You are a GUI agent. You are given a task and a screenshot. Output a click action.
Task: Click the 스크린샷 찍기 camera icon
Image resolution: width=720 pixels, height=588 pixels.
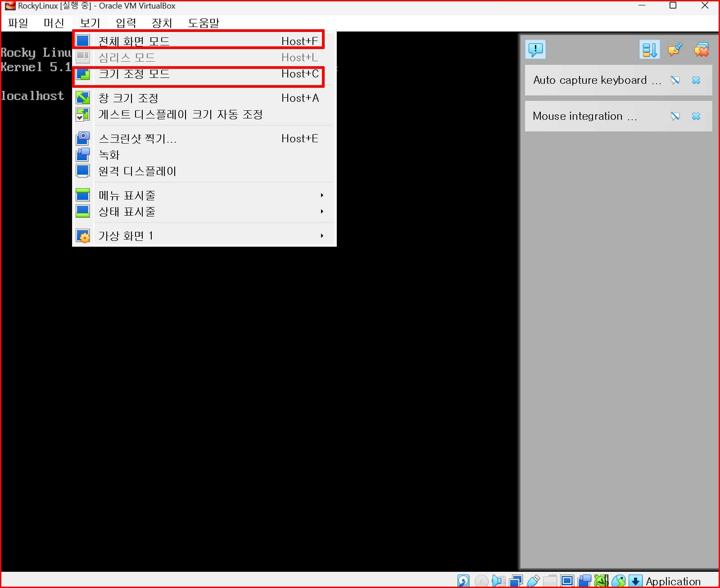(x=83, y=138)
